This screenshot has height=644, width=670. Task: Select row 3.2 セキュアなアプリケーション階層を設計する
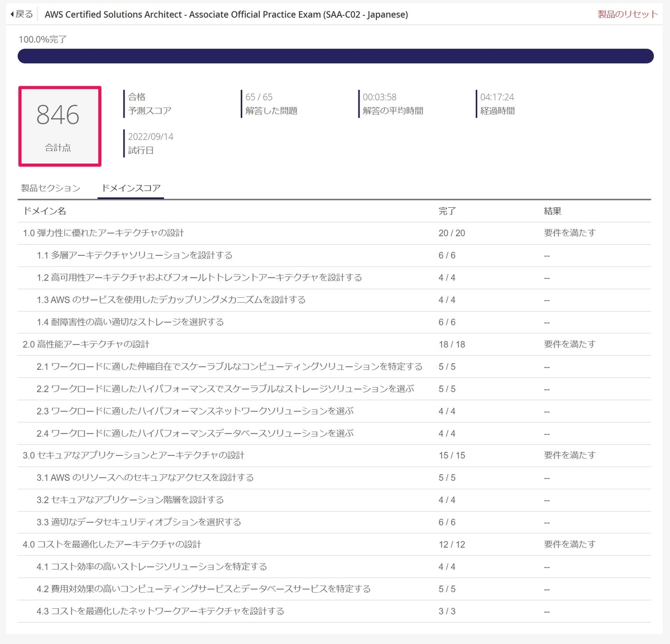coord(334,500)
